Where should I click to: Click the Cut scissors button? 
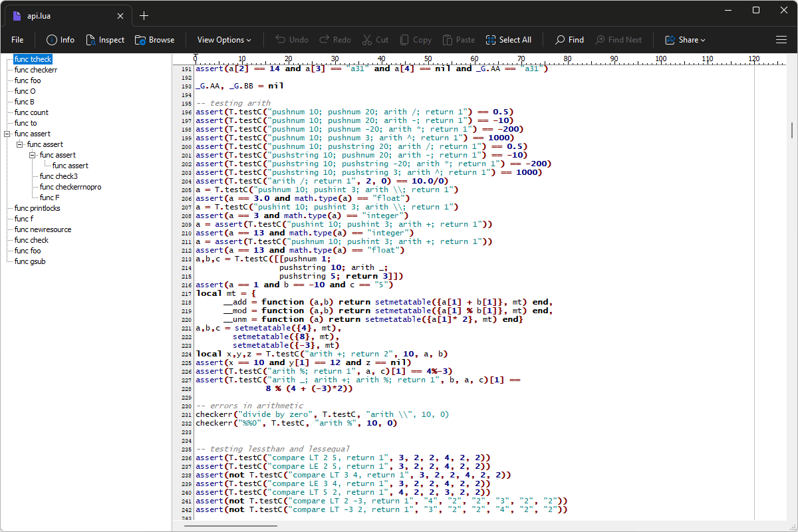coord(375,40)
